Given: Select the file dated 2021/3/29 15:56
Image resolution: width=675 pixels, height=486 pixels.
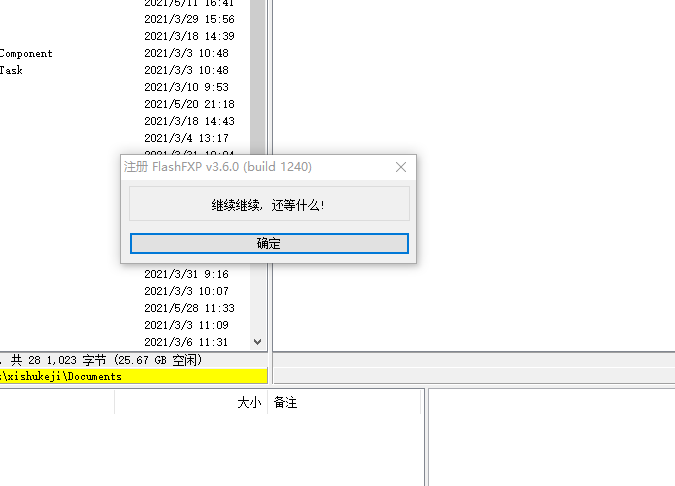Looking at the screenshot, I should click(x=189, y=19).
